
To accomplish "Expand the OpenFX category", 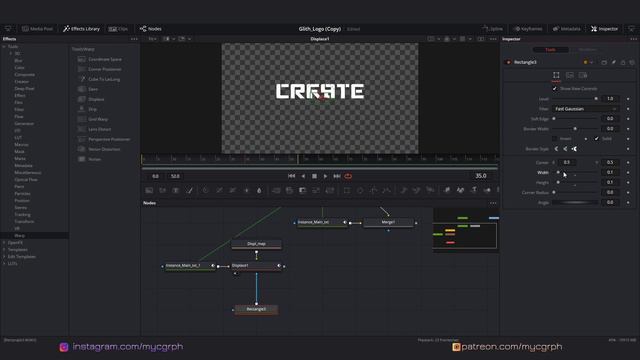I will click(4, 242).
